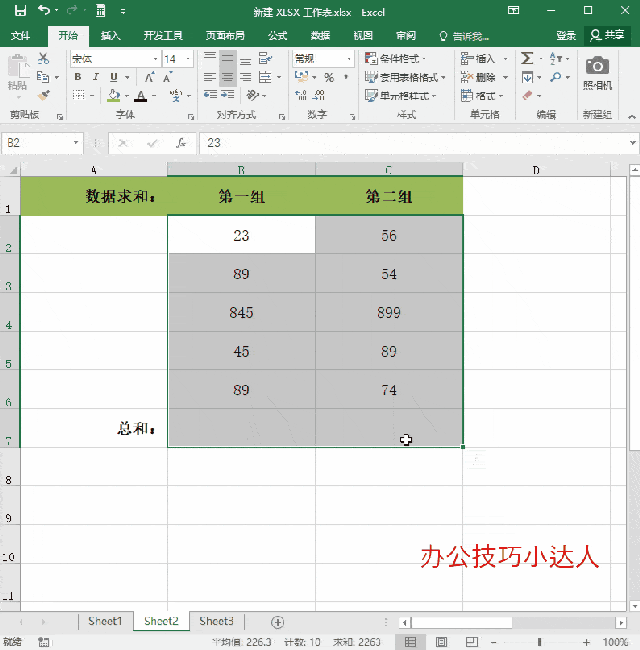The image size is (640, 650).
Task: Apply accounting number format
Action: (x=301, y=77)
